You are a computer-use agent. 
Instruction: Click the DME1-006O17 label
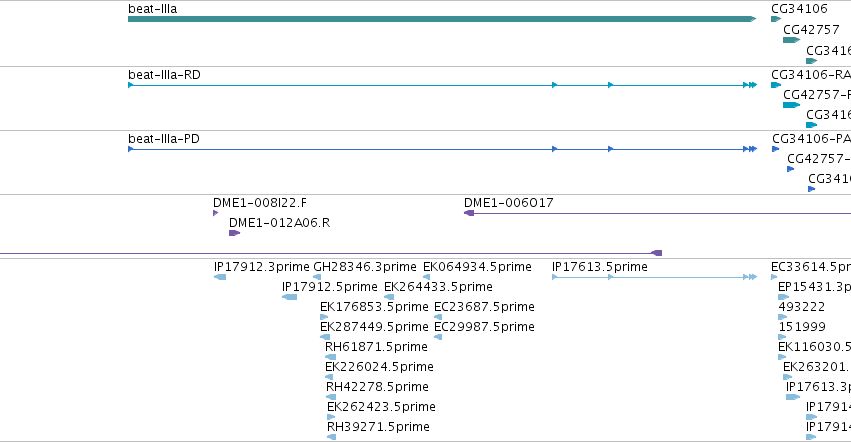[x=509, y=203]
